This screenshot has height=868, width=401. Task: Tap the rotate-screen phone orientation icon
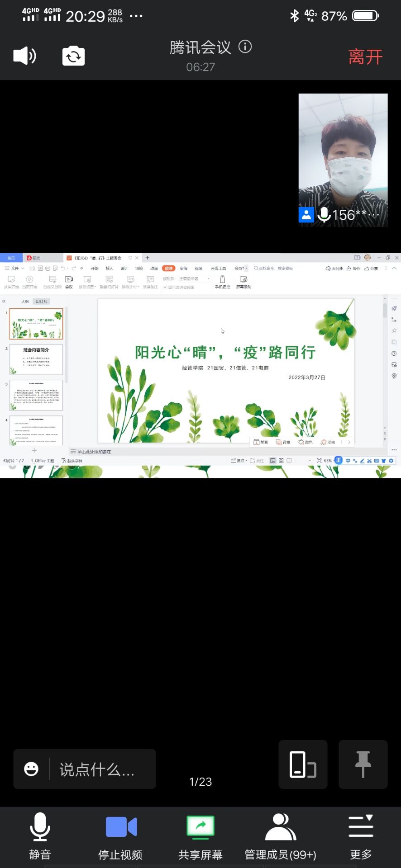pos(303,764)
